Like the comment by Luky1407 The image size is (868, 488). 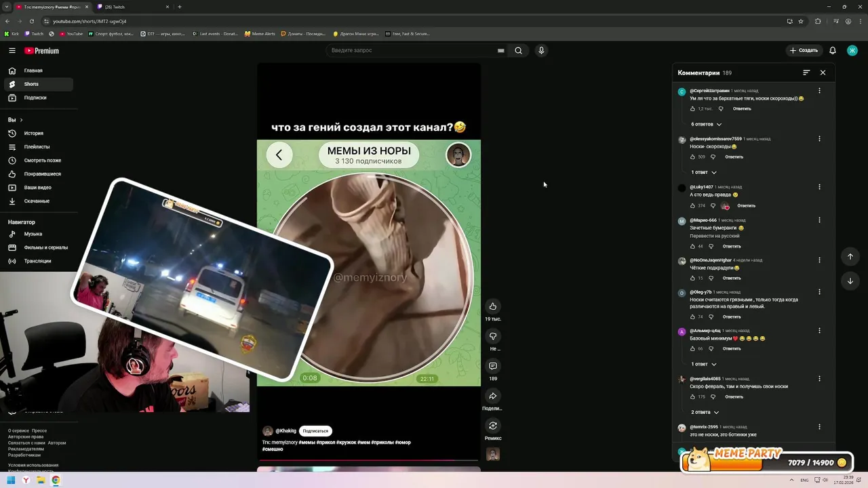692,205
